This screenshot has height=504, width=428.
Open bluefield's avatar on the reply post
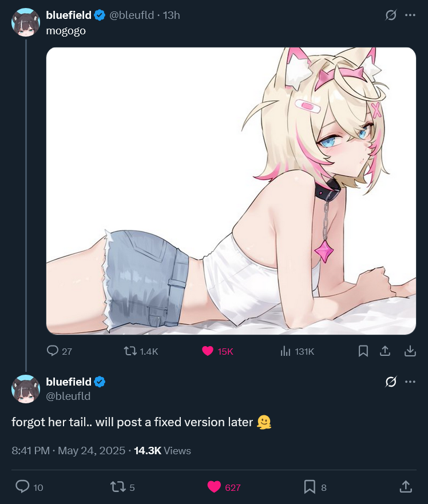pos(25,388)
